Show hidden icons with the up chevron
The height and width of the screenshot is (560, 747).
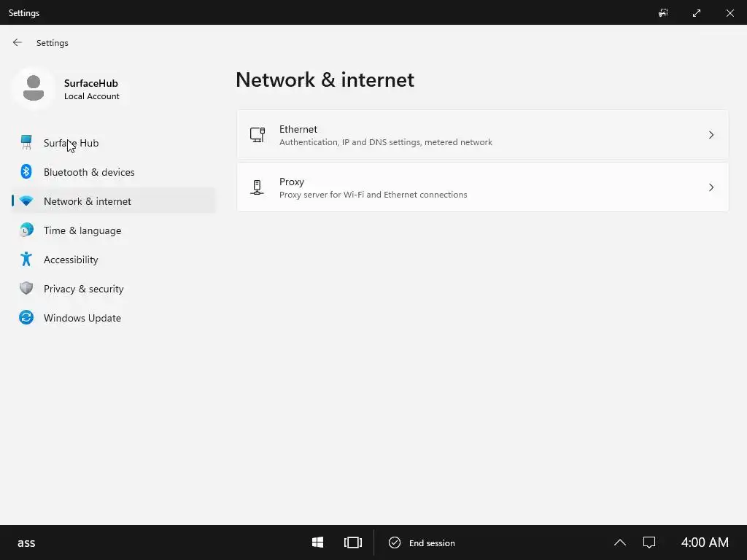point(620,542)
